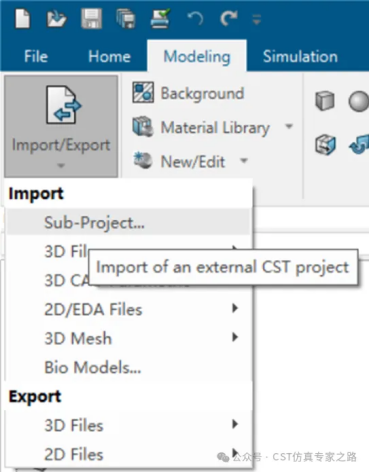Save project with the floppy disk icon

pos(91,18)
